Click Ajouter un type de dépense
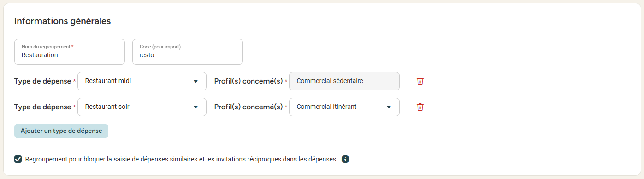The image size is (644, 179). pyautogui.click(x=61, y=131)
